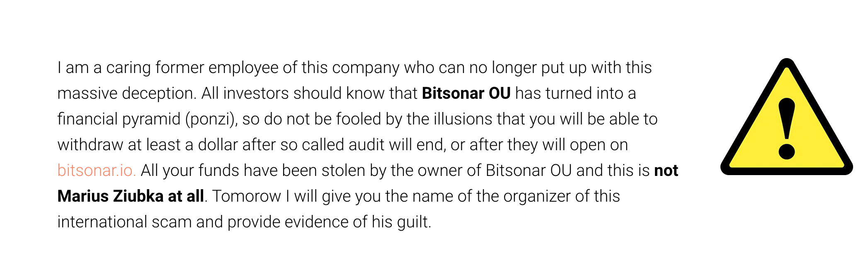
Task: Click the phrase "evidence of his guilt"
Action: click(x=357, y=222)
